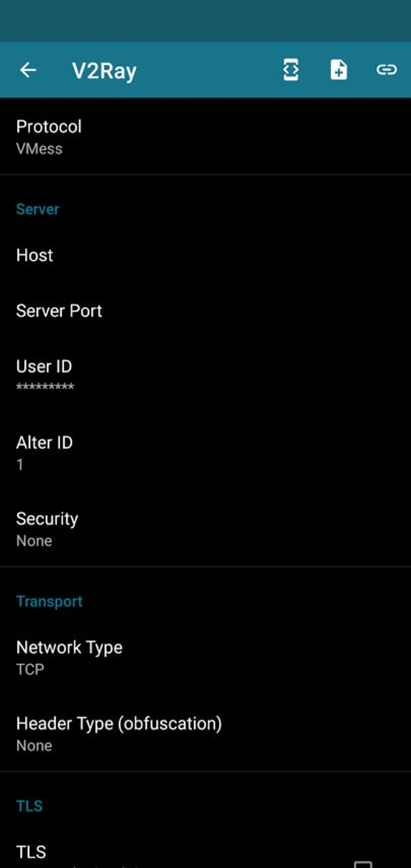Tap the masked User ID asterisks

[x=45, y=387]
